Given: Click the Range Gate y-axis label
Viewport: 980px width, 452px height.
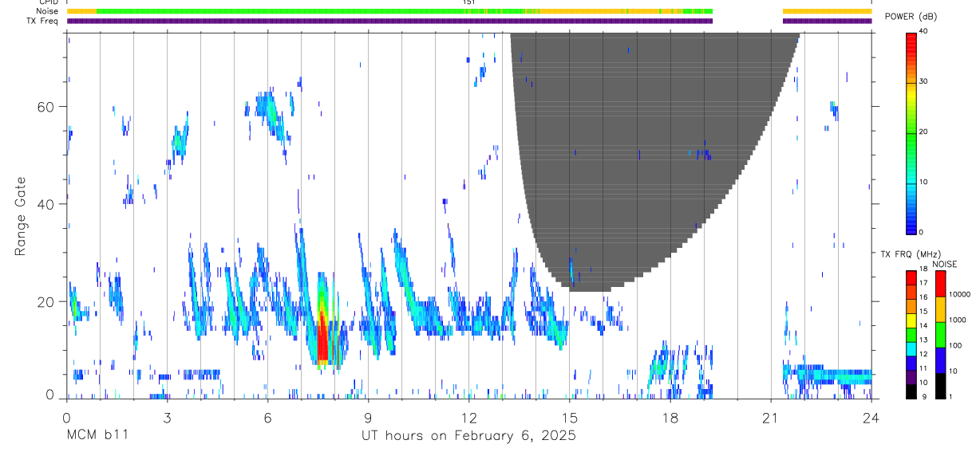Looking at the screenshot, I should click(21, 215).
